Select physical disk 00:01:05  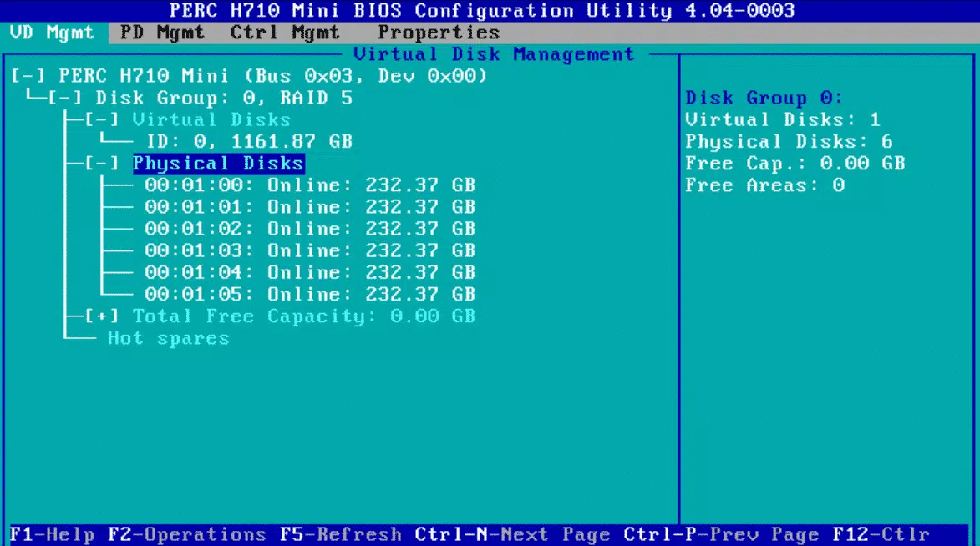[x=310, y=294]
